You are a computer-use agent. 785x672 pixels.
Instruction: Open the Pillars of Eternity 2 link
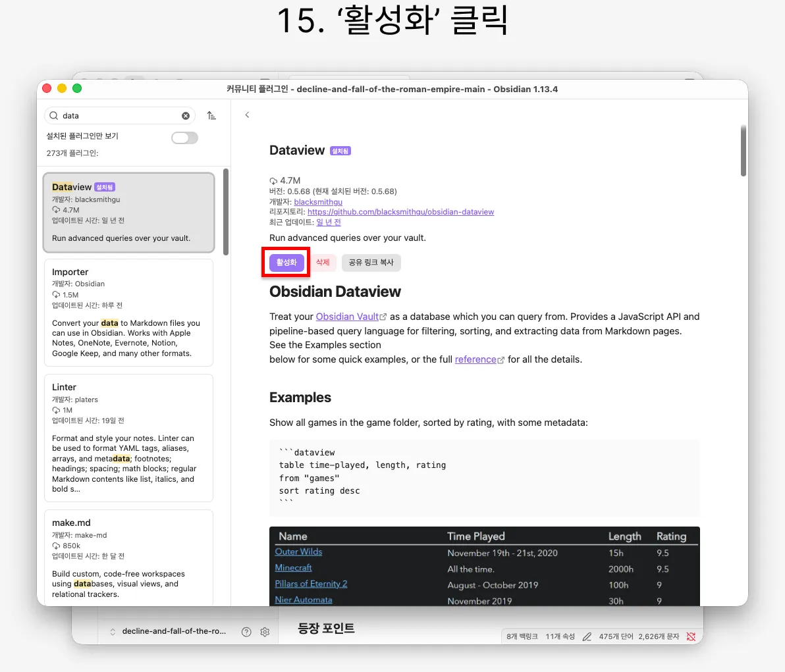[311, 584]
